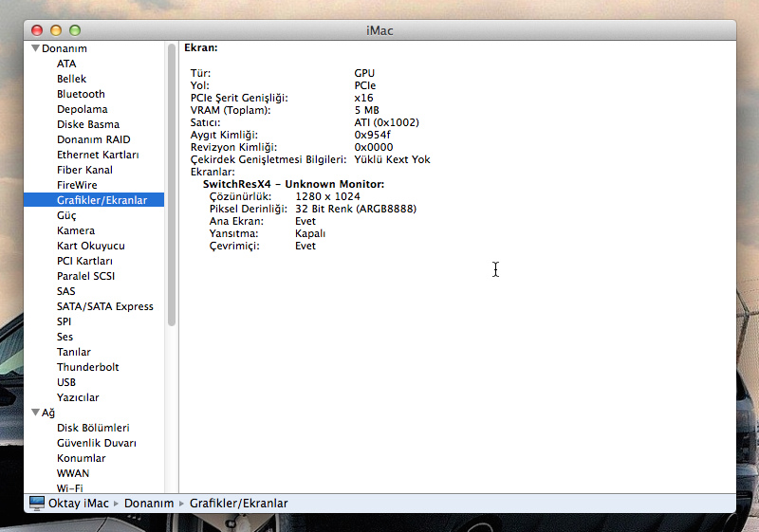
Task: Select Ethernet Kartları in the list
Action: click(x=98, y=155)
